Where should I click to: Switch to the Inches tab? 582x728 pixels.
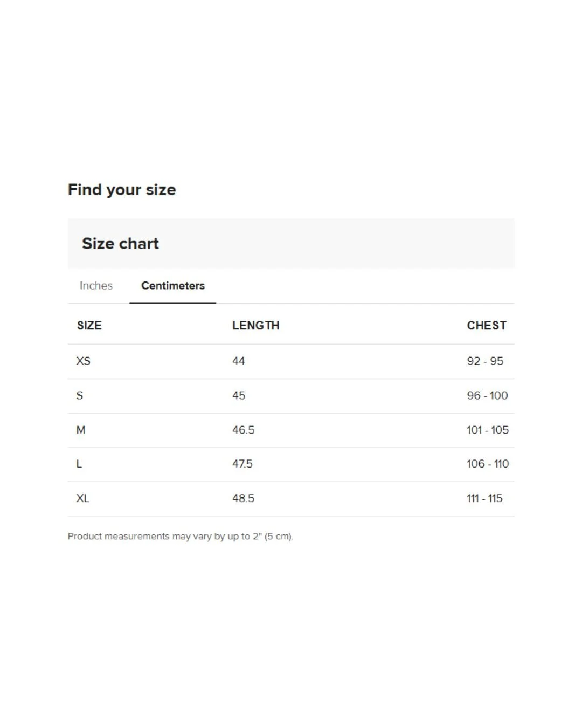[x=96, y=286]
